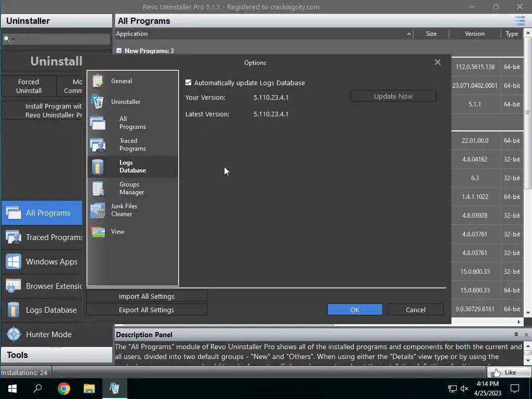Click the programs list vertical scrollbar
Image resolution: width=532 pixels, height=399 pixels.
528,112
